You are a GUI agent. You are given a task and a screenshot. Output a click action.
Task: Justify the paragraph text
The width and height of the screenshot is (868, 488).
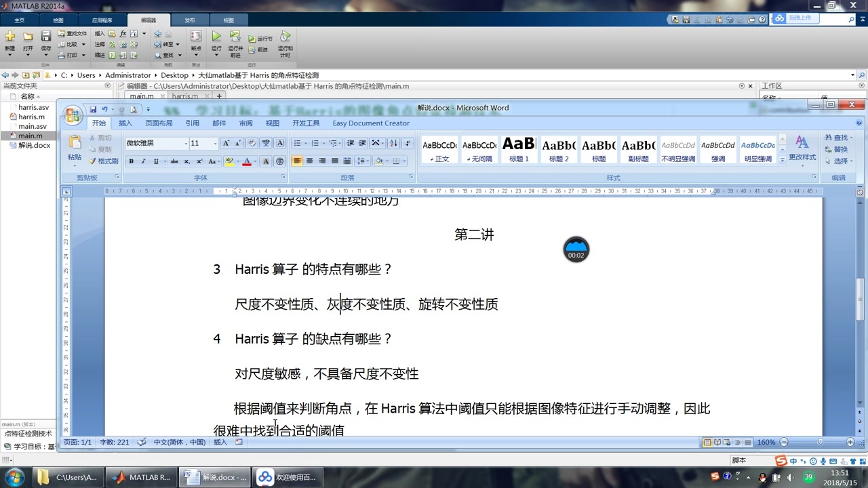coord(334,161)
